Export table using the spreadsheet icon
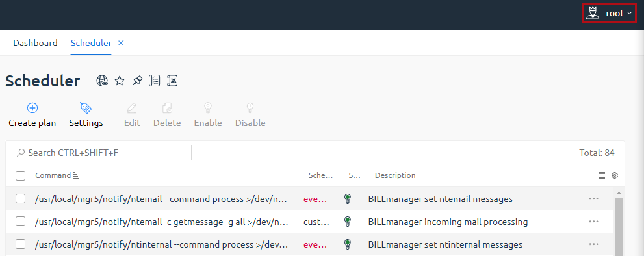This screenshot has width=644, height=256. coord(172,81)
